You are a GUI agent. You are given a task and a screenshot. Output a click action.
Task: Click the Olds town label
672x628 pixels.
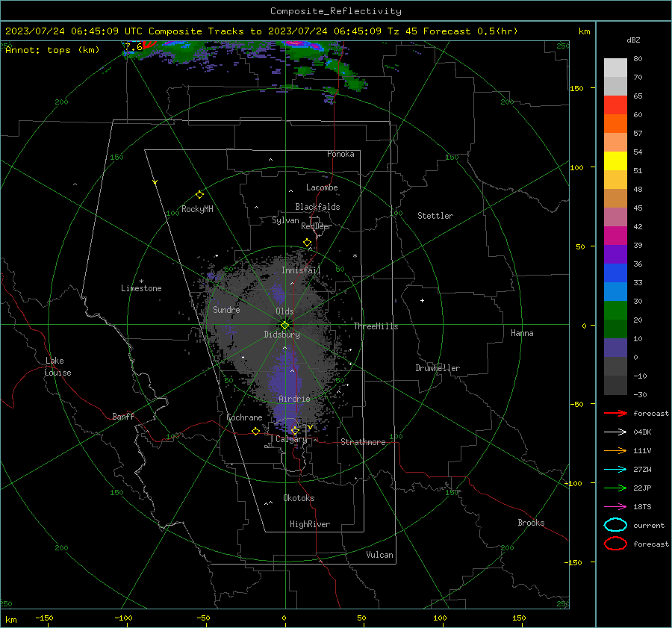tap(284, 311)
